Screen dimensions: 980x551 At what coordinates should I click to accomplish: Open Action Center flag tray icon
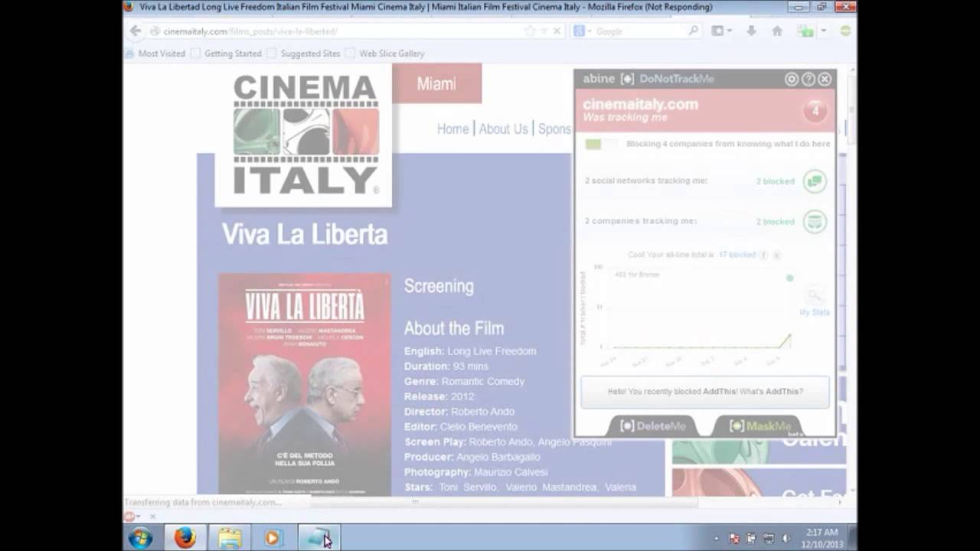[x=734, y=538]
